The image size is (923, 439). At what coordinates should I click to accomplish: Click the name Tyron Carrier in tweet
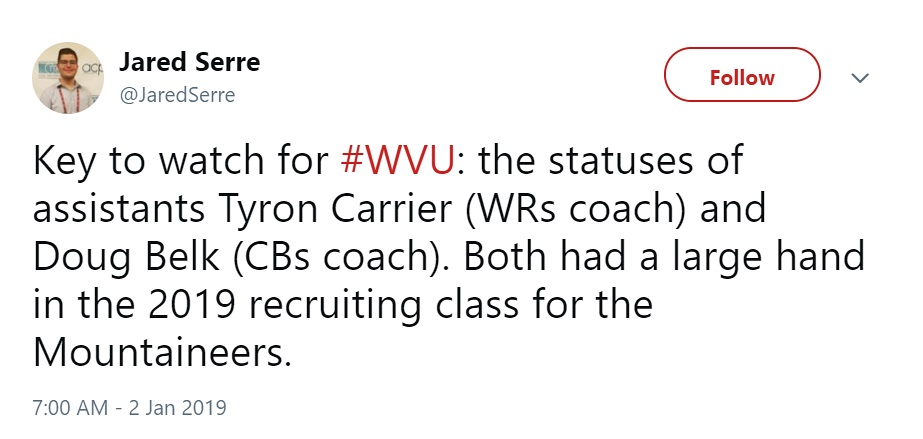tap(331, 210)
